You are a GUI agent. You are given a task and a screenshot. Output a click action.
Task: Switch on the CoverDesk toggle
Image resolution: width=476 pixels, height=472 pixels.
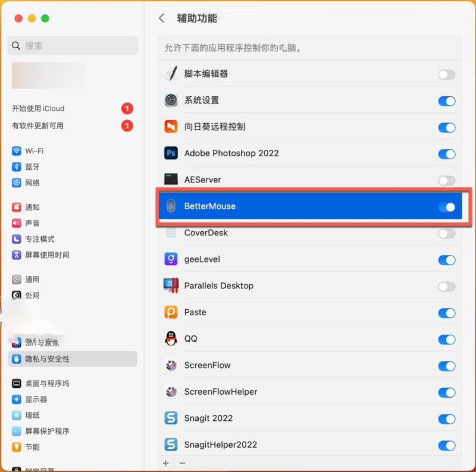(447, 234)
